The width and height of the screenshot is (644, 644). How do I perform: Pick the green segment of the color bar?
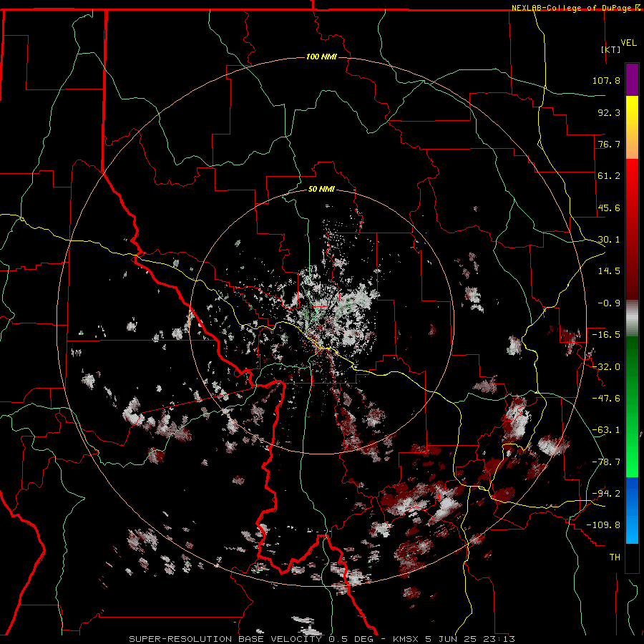[x=632, y=406]
